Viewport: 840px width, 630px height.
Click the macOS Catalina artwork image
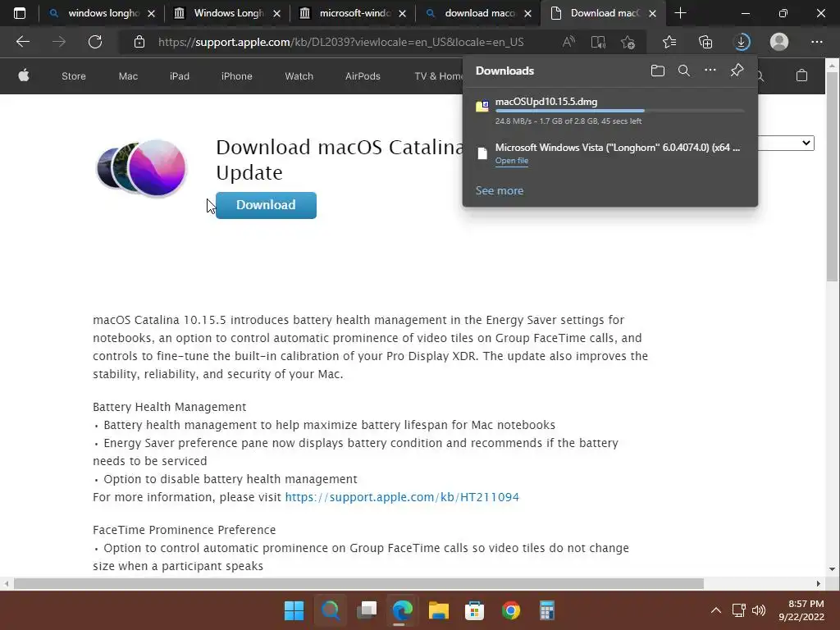pos(142,167)
